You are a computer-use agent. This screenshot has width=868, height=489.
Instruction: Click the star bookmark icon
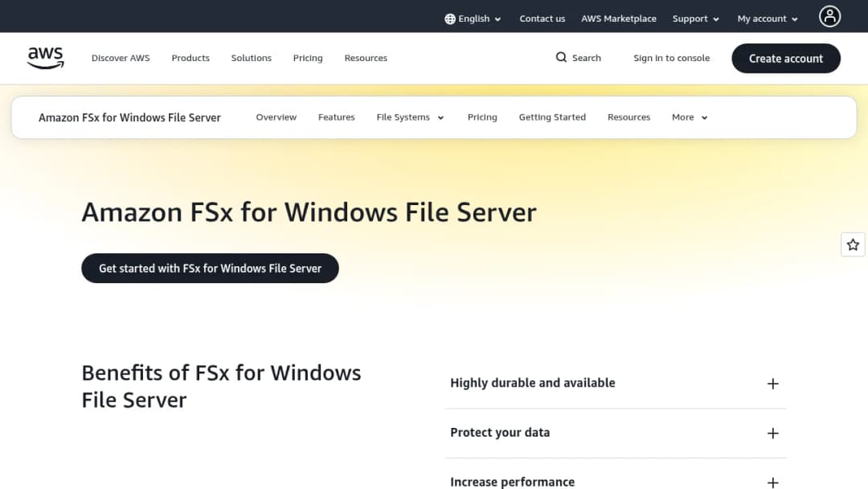853,244
